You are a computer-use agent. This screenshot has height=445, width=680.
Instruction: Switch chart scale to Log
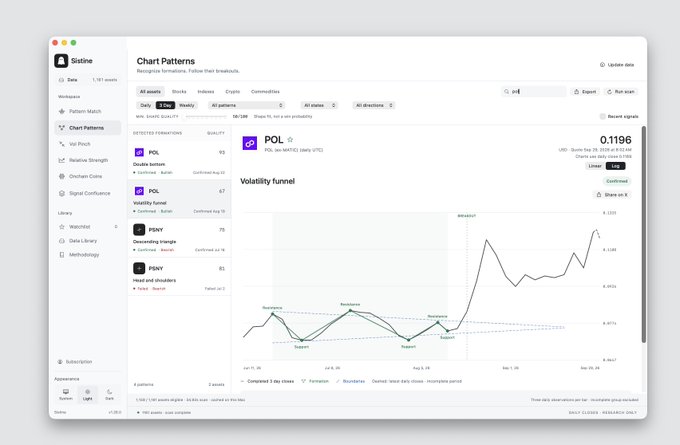pos(615,166)
